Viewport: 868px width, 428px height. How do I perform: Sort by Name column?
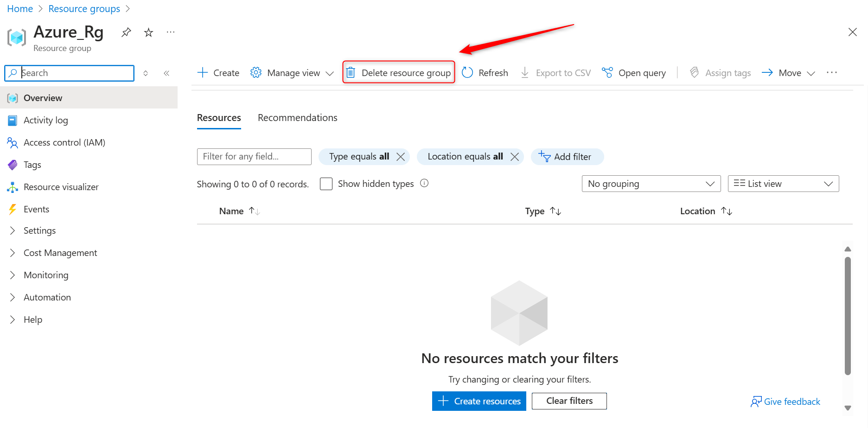(x=240, y=211)
